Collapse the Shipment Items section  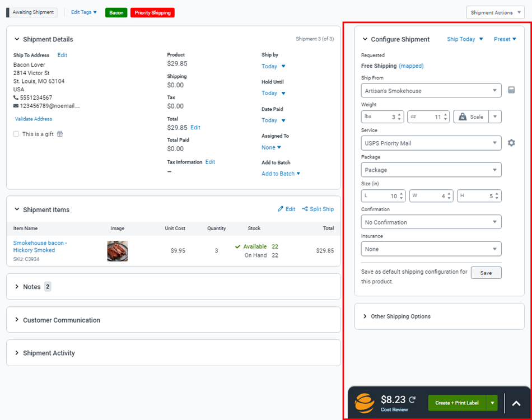pos(17,209)
